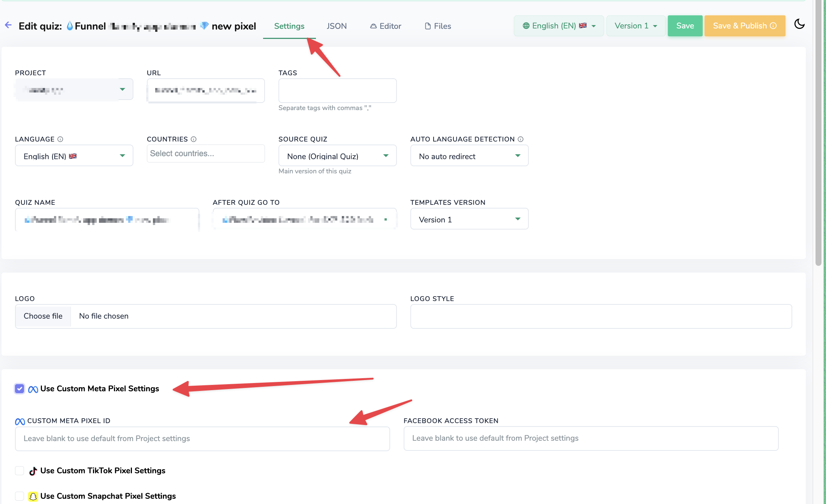Switch to the Files tab

pos(438,26)
